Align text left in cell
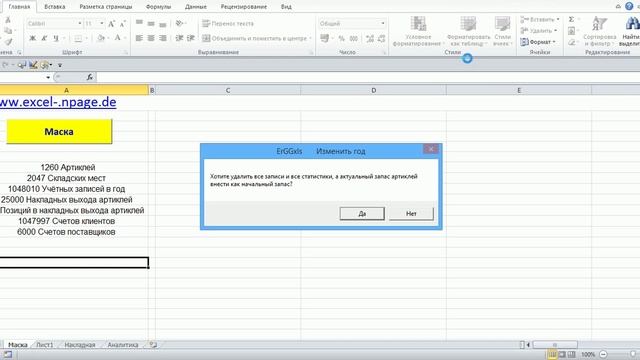The height and width of the screenshot is (360, 640). tap(139, 38)
